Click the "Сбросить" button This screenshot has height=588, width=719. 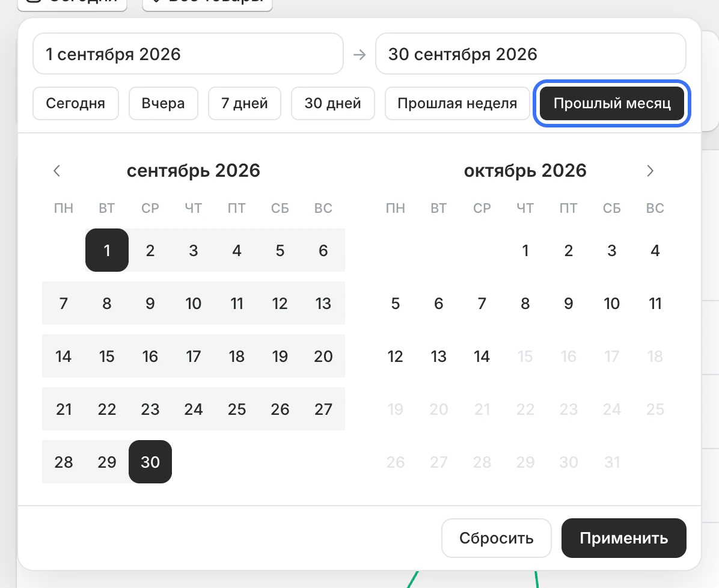[x=497, y=538]
